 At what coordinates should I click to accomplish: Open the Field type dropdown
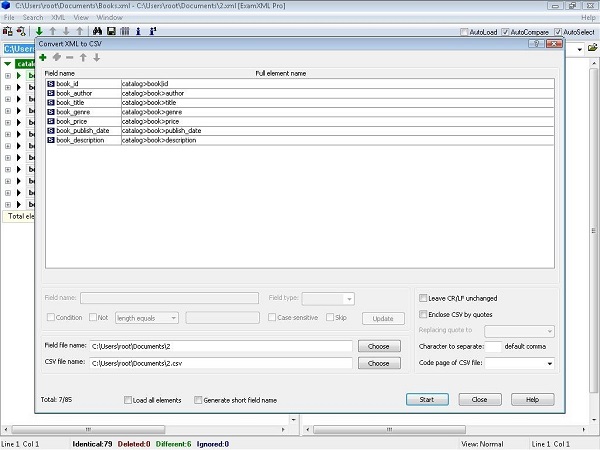click(x=349, y=299)
